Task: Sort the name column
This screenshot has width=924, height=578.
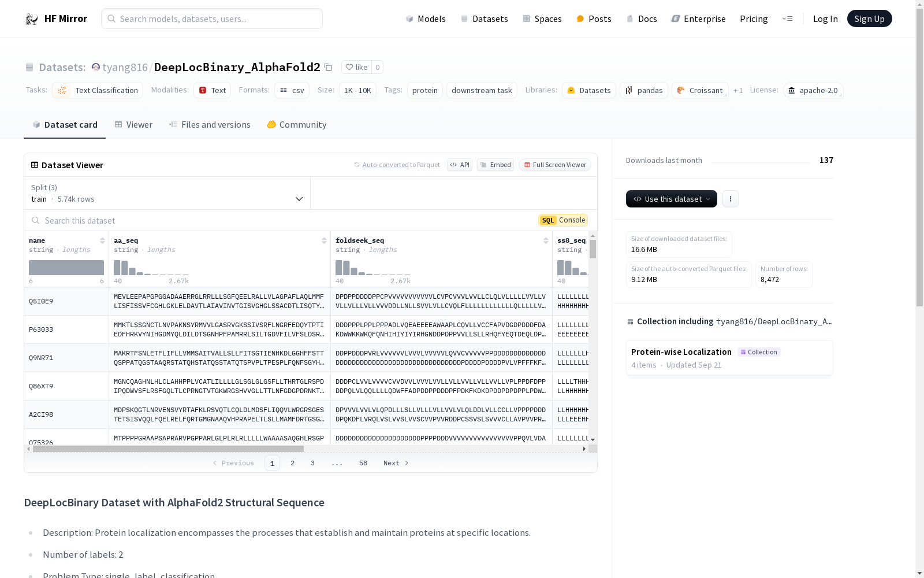Action: (102, 240)
